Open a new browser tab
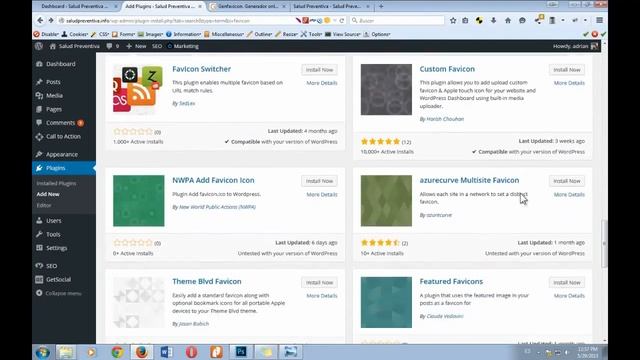Viewport: 640px width, 360px height. pyautogui.click(x=381, y=7)
